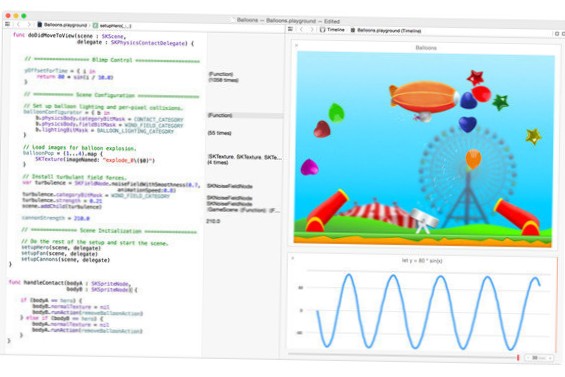Go forward in assistant editor history

coord(312,30)
